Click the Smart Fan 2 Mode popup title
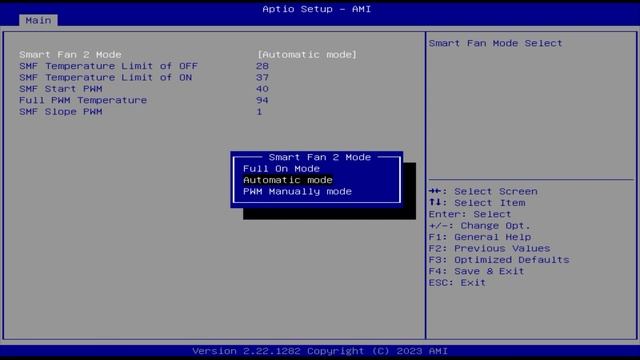This screenshot has height=360, width=640. click(320, 157)
